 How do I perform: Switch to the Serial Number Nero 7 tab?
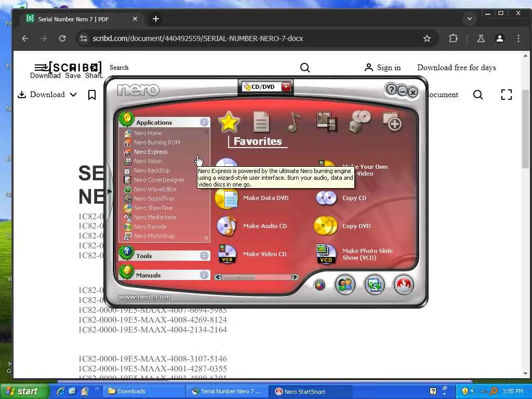pyautogui.click(x=82, y=19)
